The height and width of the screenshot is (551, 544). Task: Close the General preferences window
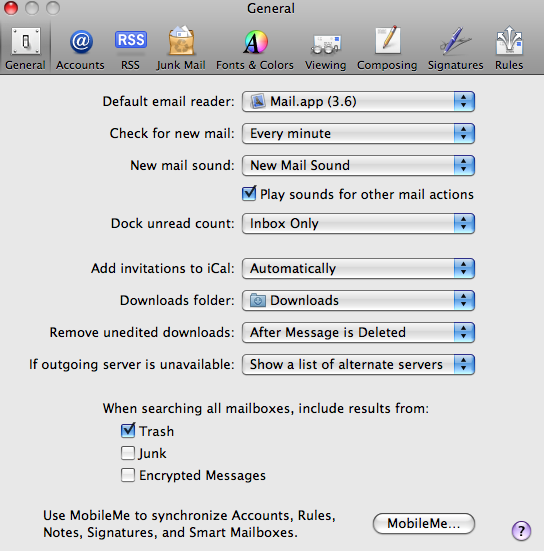click(11, 8)
